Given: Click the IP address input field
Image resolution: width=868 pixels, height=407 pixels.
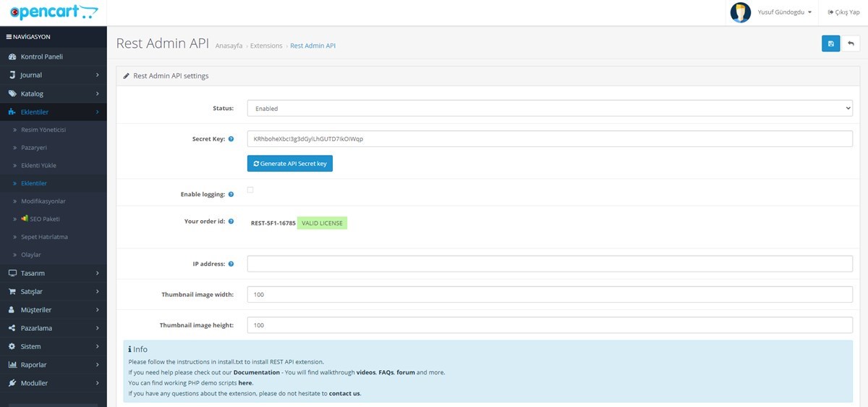Looking at the screenshot, I should [550, 264].
